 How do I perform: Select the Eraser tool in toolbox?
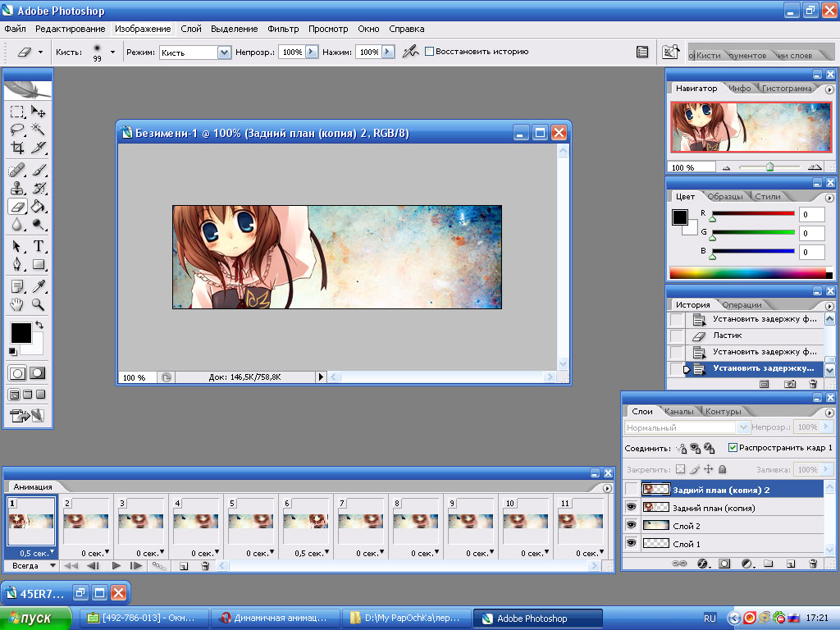[17, 206]
